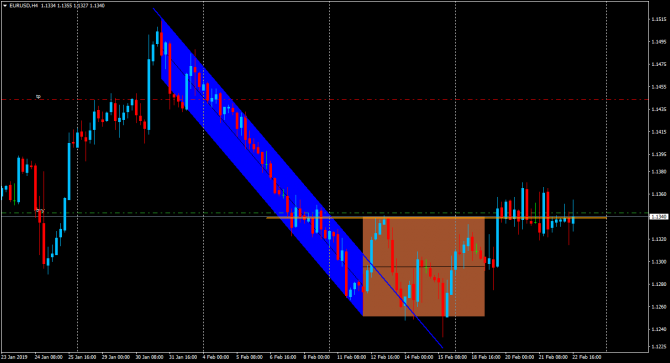Click the dark midline inside brown rectangle
This screenshot has width=670, height=363.
pyautogui.click(x=423, y=267)
